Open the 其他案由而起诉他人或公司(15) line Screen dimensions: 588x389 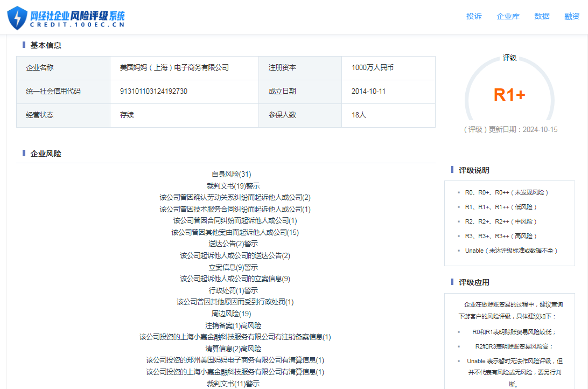click(x=235, y=232)
